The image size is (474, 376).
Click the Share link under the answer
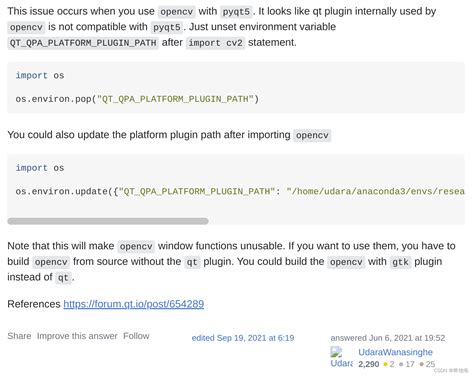(x=19, y=336)
